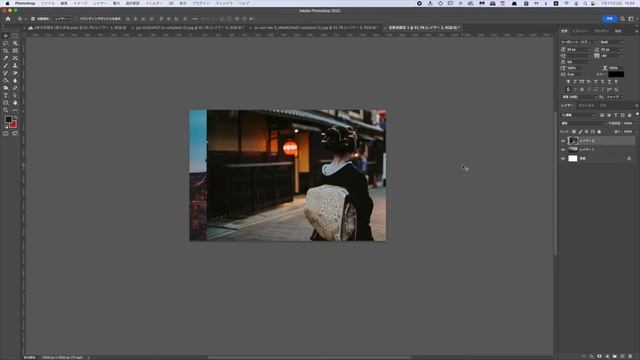
Task: Switch to the ヒストリー panel tab
Action: coord(580,31)
